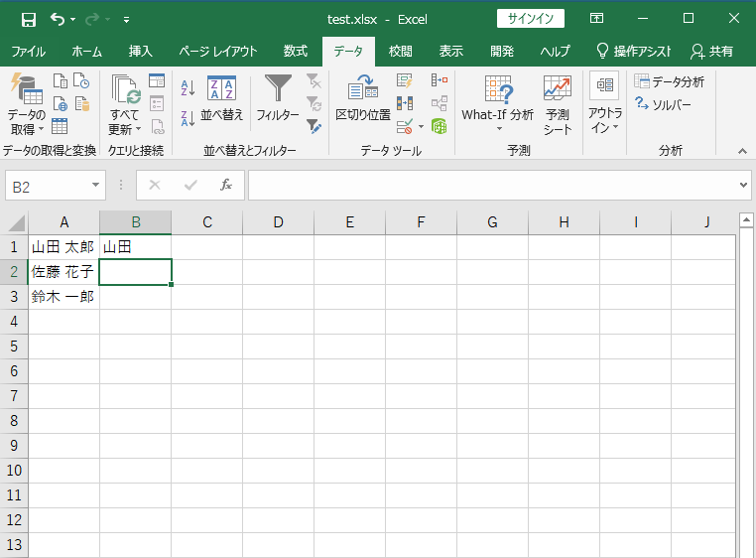Select cell containing 山田 太郎

coord(63,247)
